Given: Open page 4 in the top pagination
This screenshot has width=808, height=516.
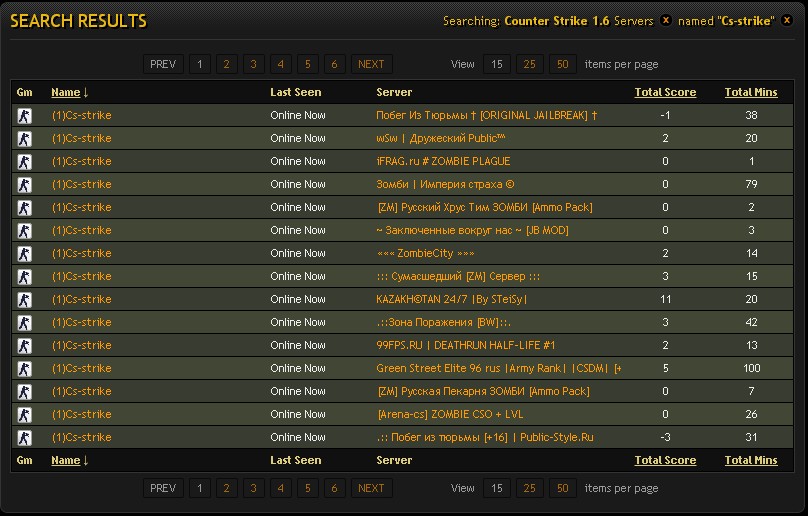Looking at the screenshot, I should 280,64.
